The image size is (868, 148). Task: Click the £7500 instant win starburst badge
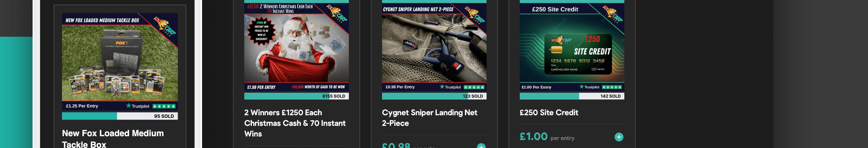coord(262,31)
